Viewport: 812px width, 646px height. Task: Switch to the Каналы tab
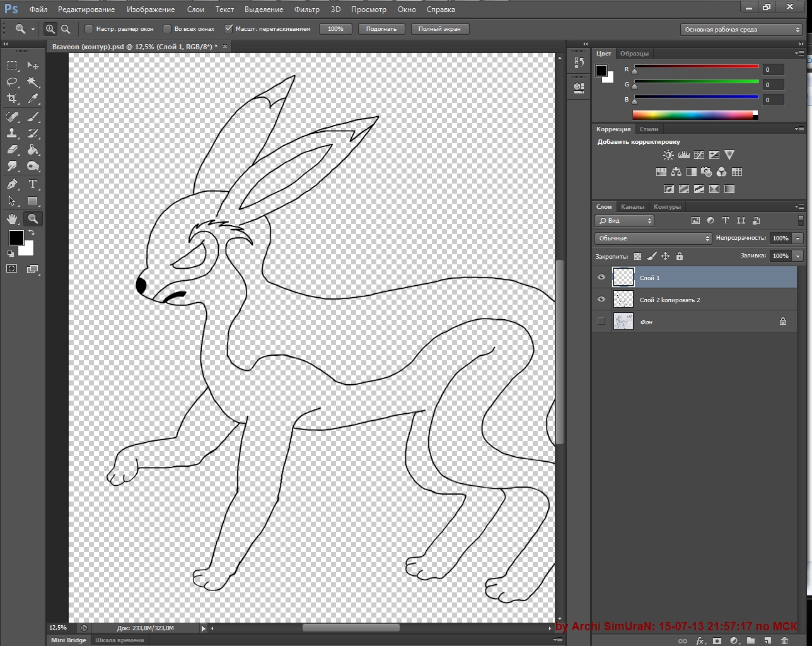tap(632, 207)
